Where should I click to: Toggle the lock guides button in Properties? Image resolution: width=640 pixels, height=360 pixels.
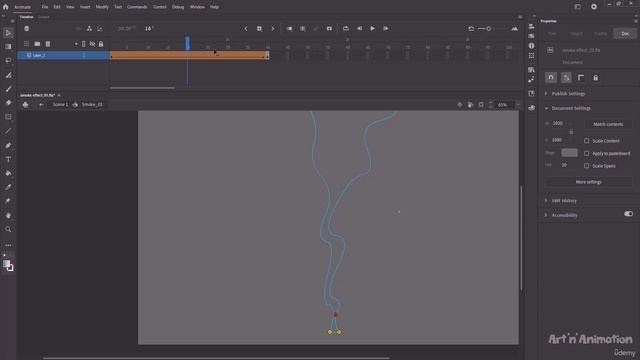coord(596,78)
